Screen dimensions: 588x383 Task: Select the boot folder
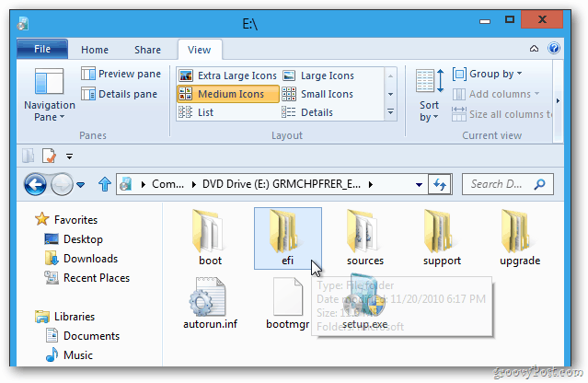210,238
